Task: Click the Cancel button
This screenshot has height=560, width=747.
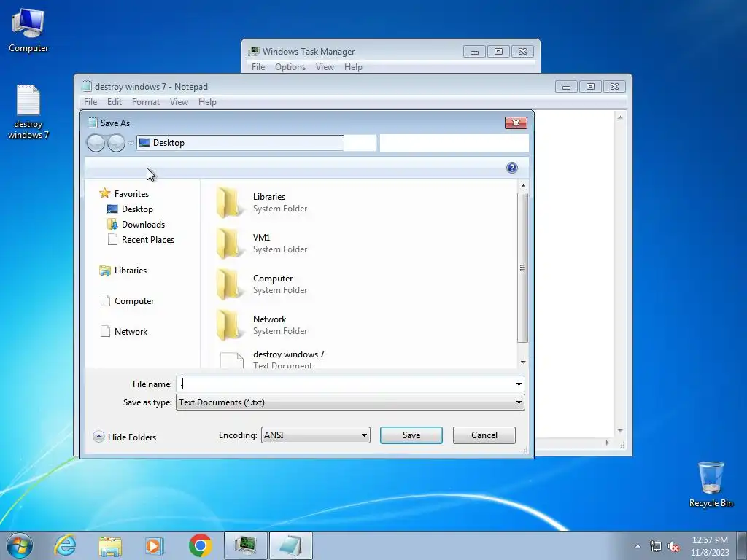Action: coord(484,435)
